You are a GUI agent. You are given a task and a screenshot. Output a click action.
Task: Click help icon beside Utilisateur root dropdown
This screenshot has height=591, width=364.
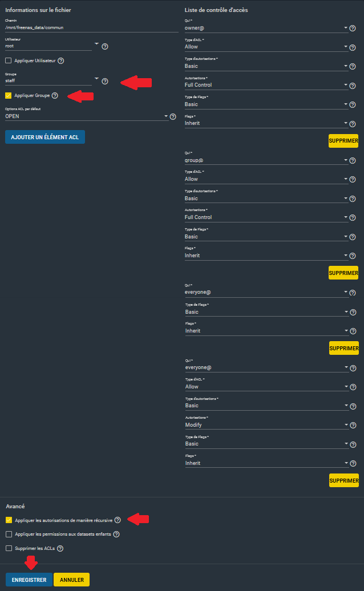tap(105, 47)
